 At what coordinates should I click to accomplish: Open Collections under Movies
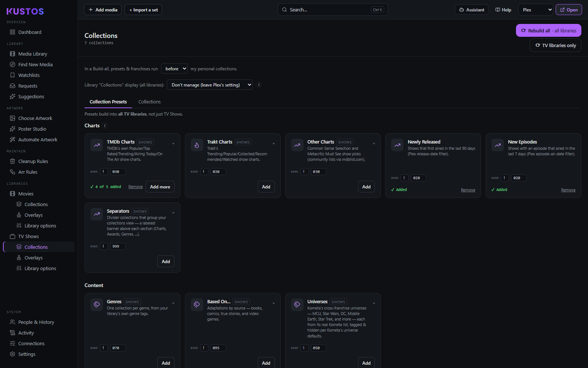[x=36, y=204]
